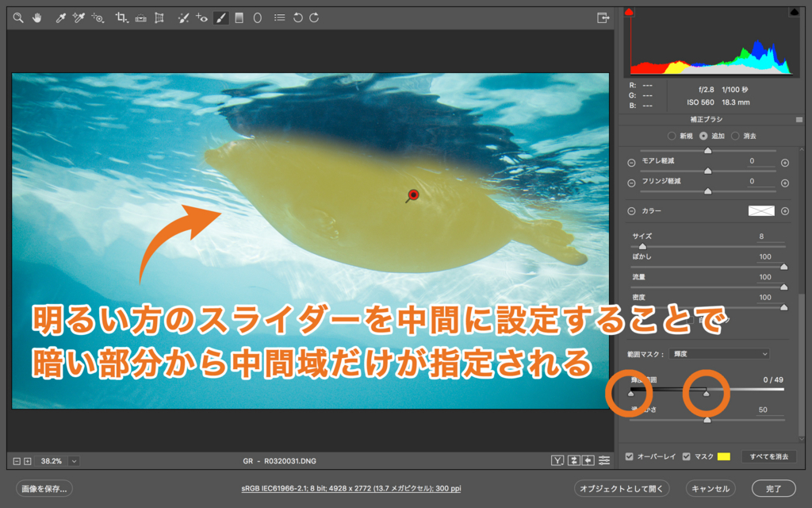Toggle the マスク checkbox
Screen dimensions: 812x508
click(x=686, y=456)
